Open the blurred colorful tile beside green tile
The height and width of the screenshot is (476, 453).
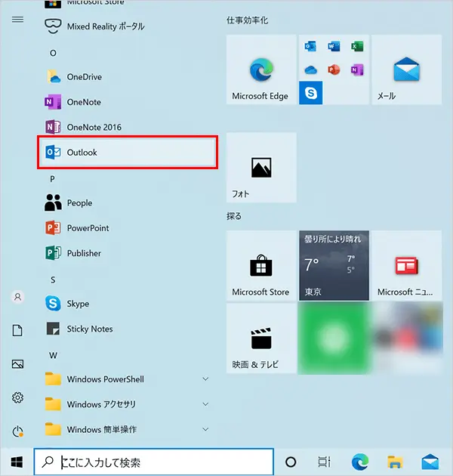(x=407, y=338)
